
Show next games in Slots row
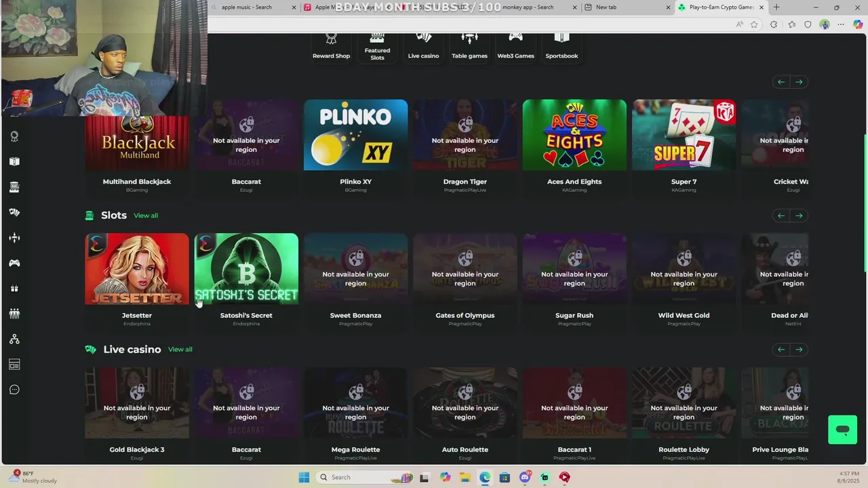click(799, 216)
